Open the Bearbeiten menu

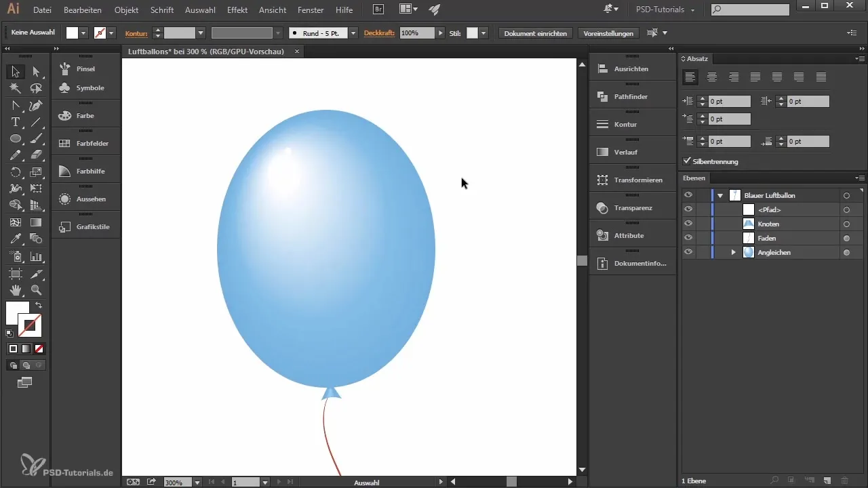tap(82, 10)
